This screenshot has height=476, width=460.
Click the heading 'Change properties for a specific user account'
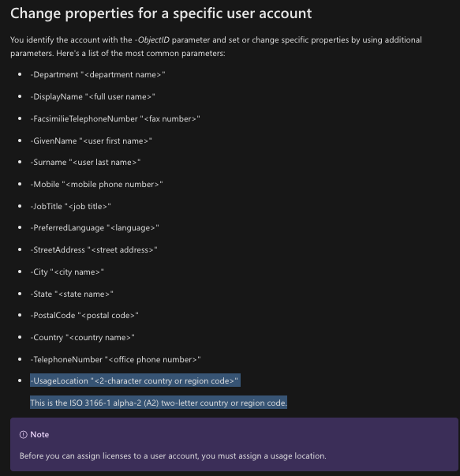coord(161,13)
